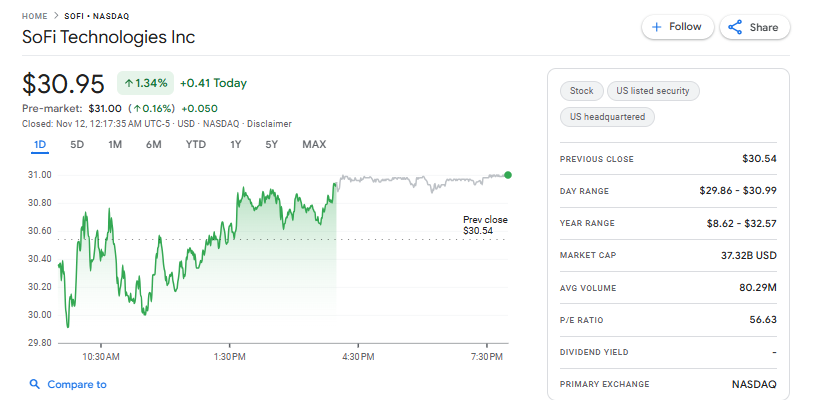This screenshot has height=400, width=815.
Task: Click the Stock tag chip
Action: point(581,91)
